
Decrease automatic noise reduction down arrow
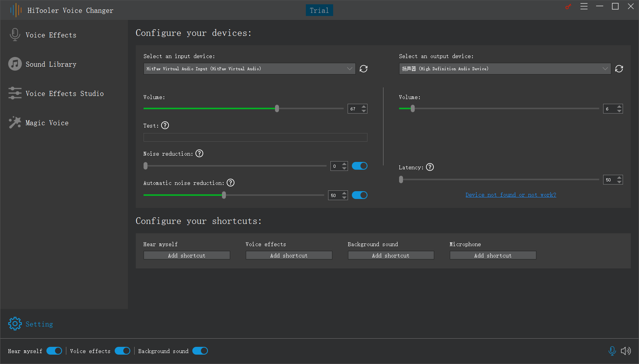344,197
